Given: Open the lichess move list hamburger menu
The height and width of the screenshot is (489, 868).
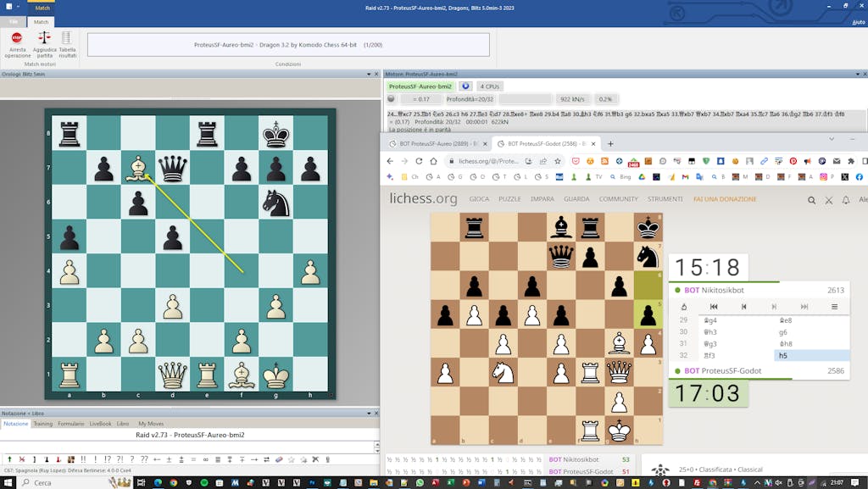Looking at the screenshot, I should 834,307.
